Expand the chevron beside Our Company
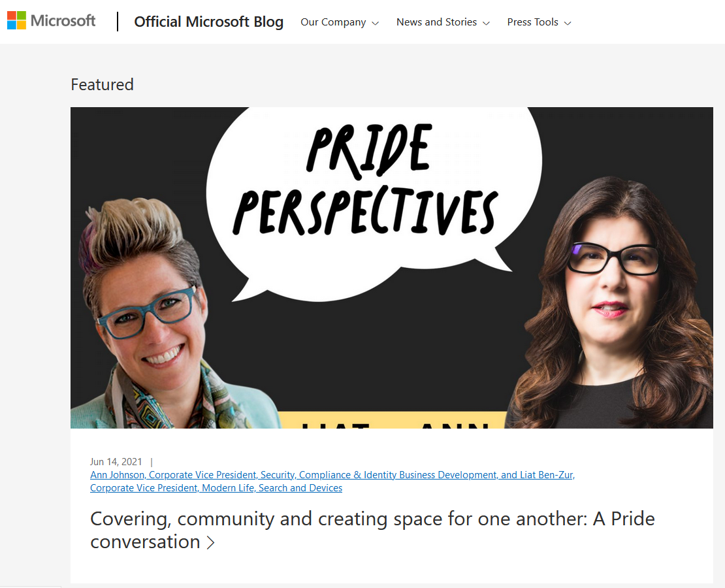725x588 pixels. tap(376, 23)
